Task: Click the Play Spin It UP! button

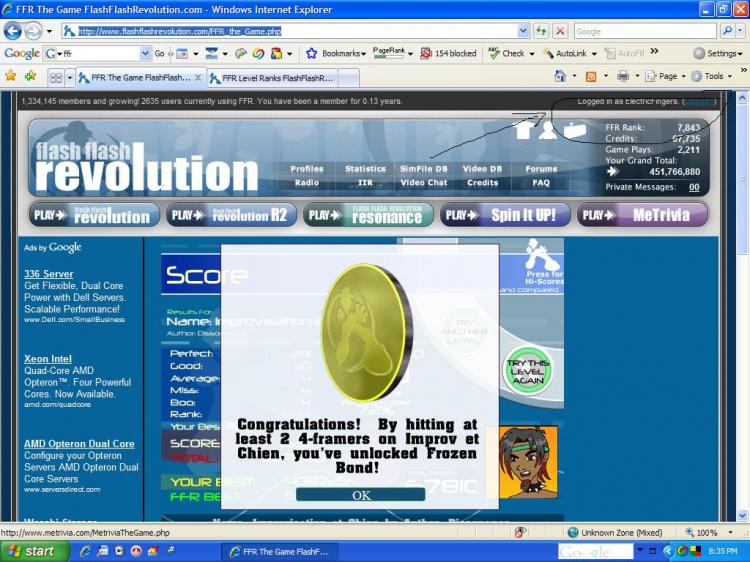Action: point(505,215)
